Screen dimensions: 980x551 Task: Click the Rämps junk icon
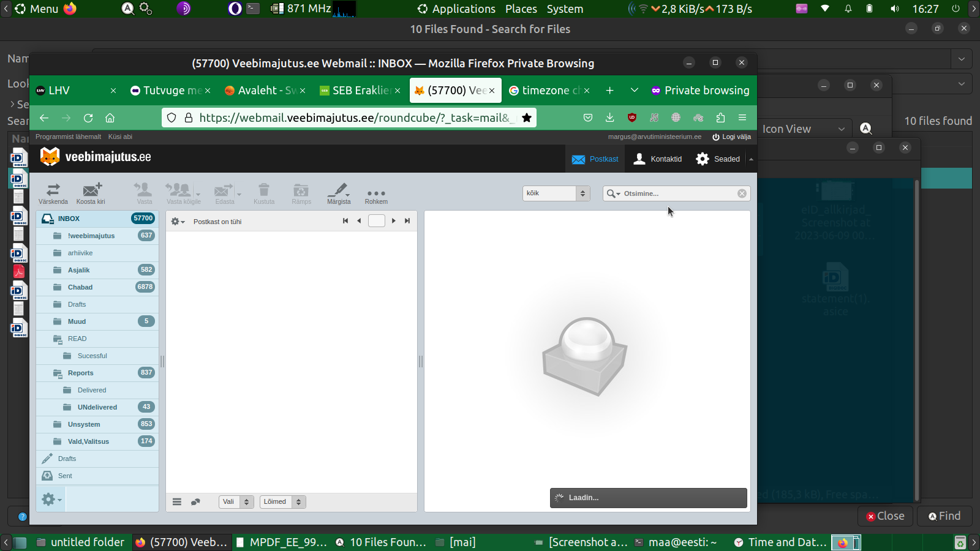click(x=301, y=193)
